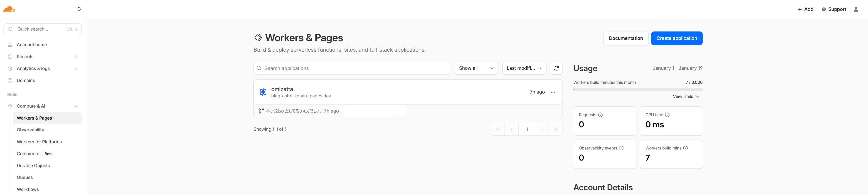Open the Last modified sort dropdown

524,68
